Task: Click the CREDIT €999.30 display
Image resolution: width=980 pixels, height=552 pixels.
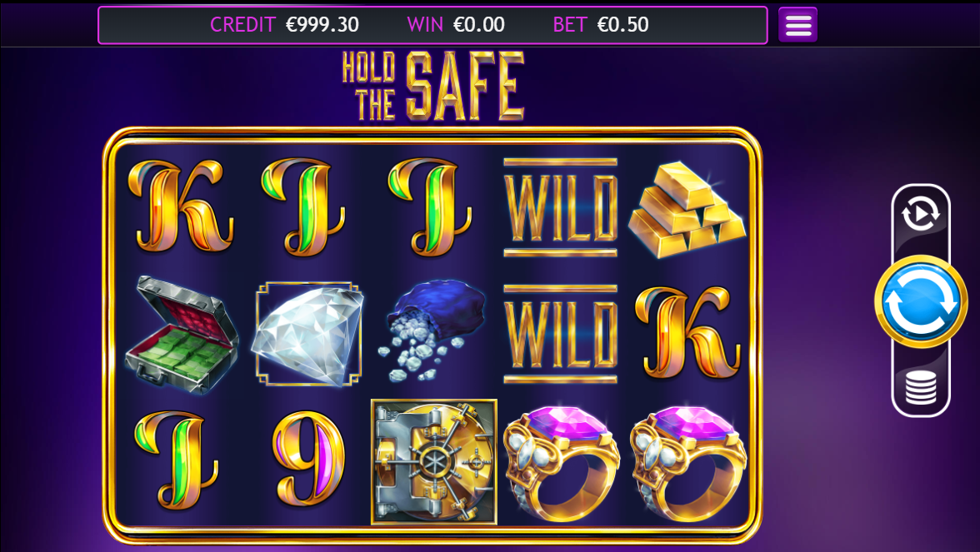Action: (284, 24)
